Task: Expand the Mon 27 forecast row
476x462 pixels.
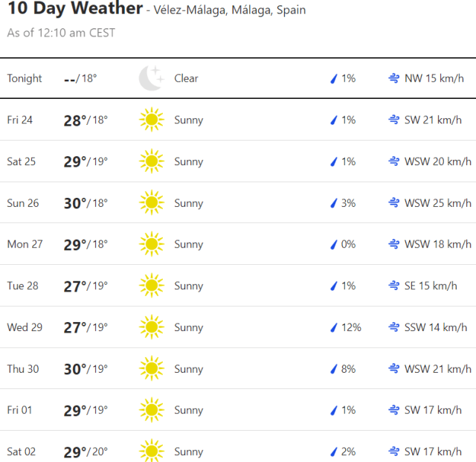Action: pos(238,244)
